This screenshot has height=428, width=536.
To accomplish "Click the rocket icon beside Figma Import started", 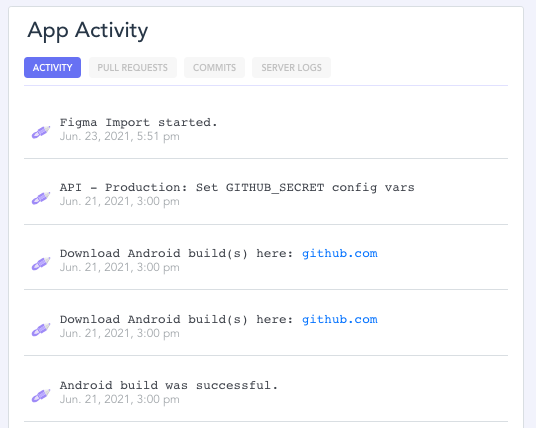I will (x=41, y=132).
